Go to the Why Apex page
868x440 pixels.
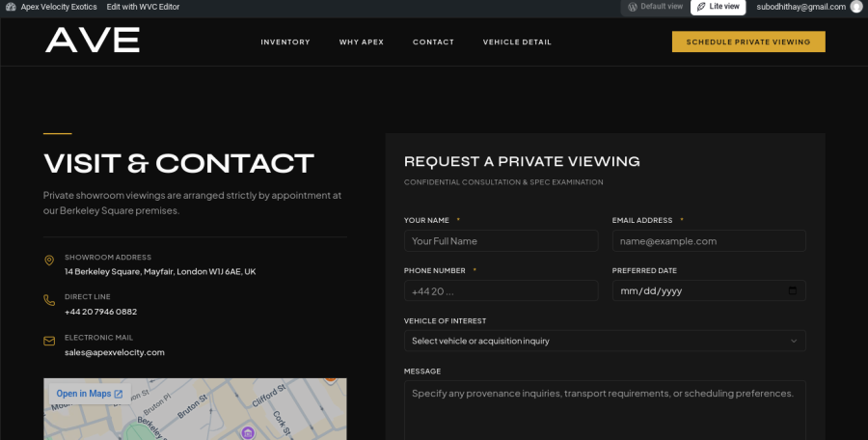click(362, 42)
